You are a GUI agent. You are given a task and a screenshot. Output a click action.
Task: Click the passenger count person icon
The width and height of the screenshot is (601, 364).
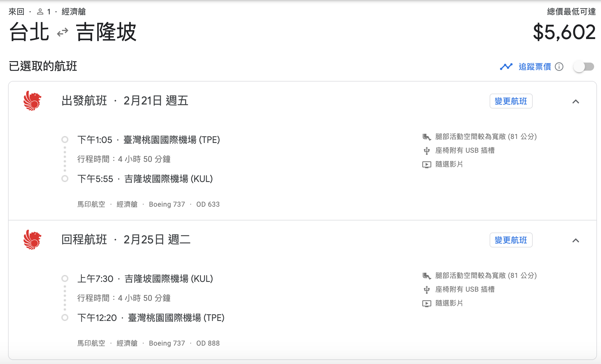[40, 12]
